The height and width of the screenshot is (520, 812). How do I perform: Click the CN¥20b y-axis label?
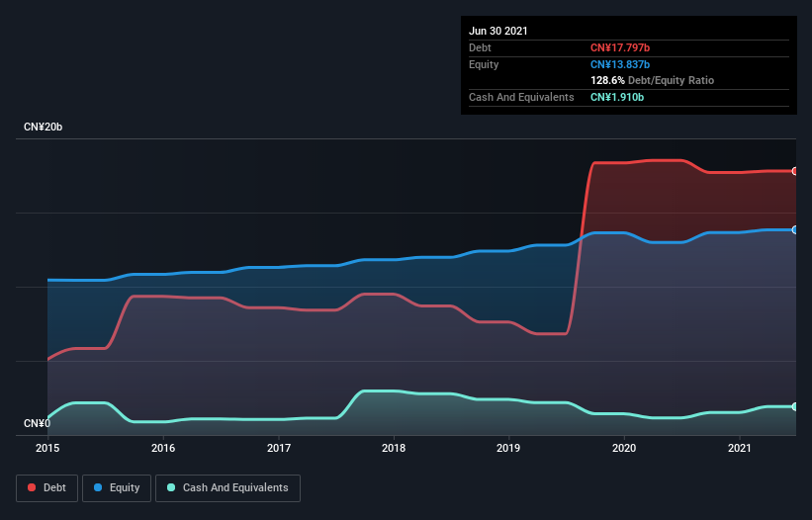[x=43, y=128]
